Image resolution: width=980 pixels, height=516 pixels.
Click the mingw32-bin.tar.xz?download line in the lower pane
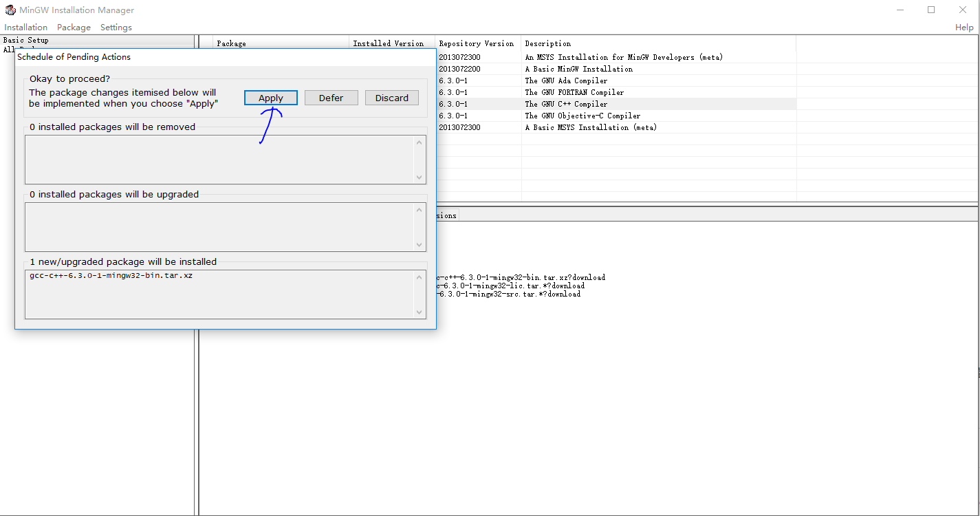(x=521, y=277)
